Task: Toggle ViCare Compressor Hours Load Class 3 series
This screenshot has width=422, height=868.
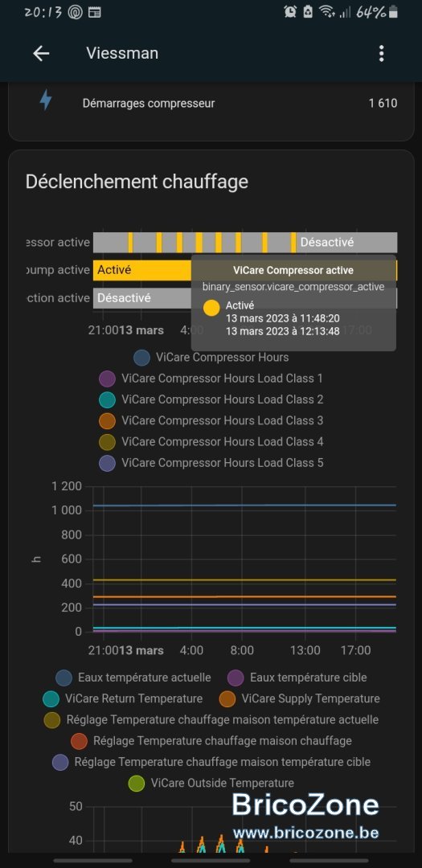Action: coord(211,420)
